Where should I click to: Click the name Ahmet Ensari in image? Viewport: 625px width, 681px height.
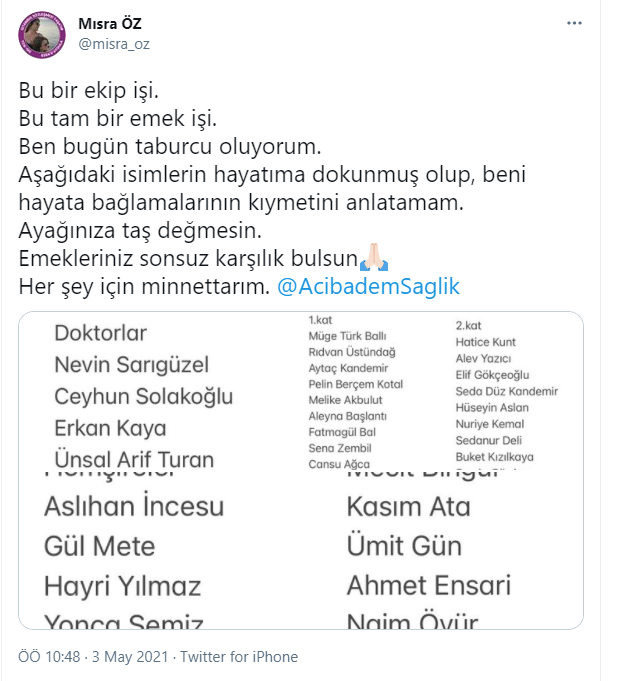click(428, 585)
